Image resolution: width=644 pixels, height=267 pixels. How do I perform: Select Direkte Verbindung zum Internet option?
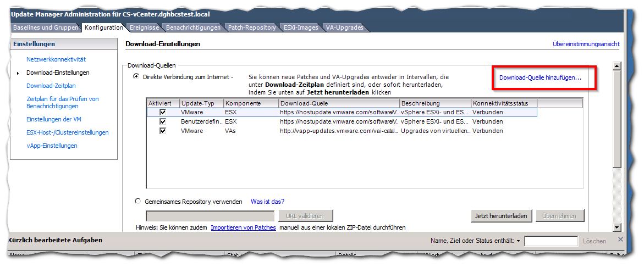coord(136,77)
